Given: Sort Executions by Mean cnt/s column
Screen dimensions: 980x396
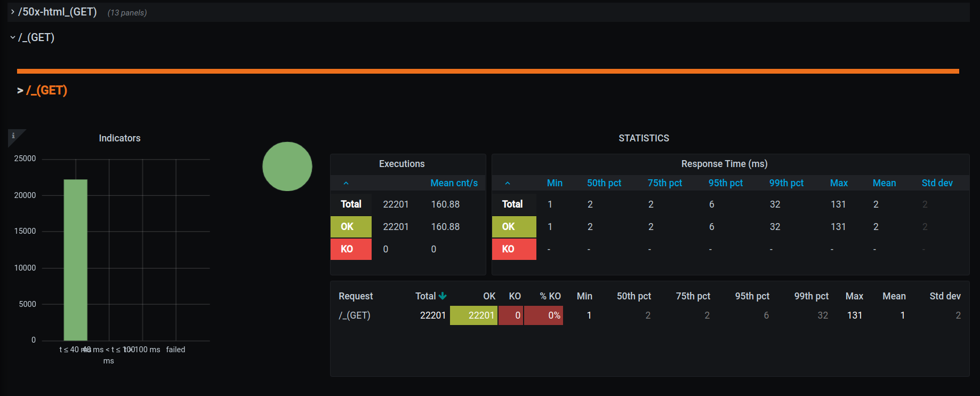Looking at the screenshot, I should [454, 183].
